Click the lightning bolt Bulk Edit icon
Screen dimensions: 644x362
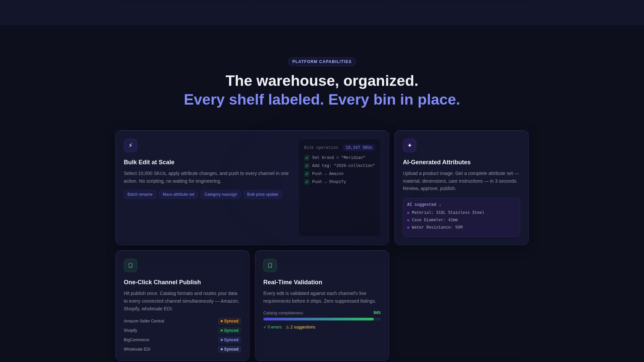(130, 145)
